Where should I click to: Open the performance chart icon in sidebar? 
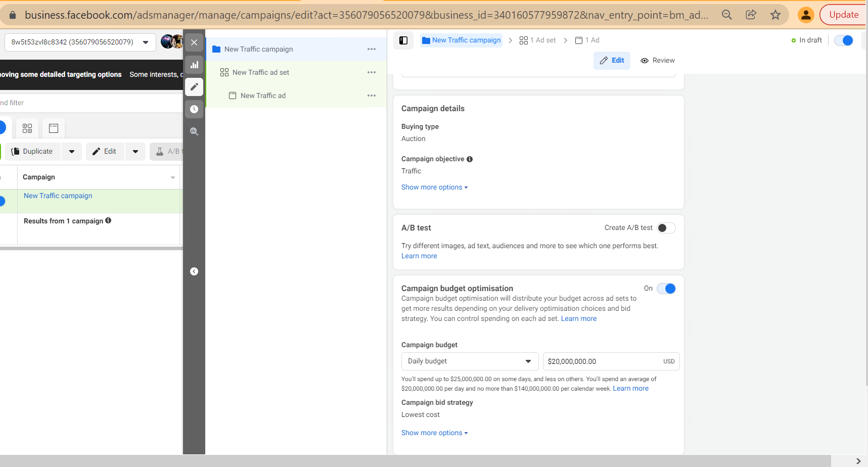194,65
